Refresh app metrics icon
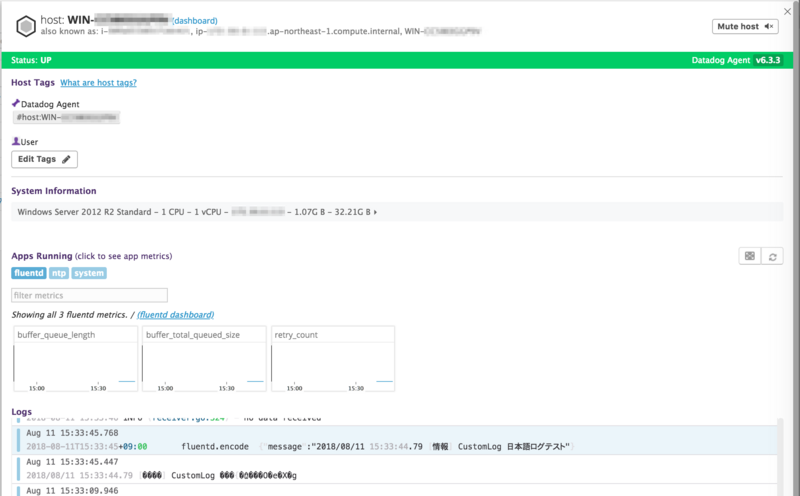This screenshot has height=496, width=800. click(772, 256)
